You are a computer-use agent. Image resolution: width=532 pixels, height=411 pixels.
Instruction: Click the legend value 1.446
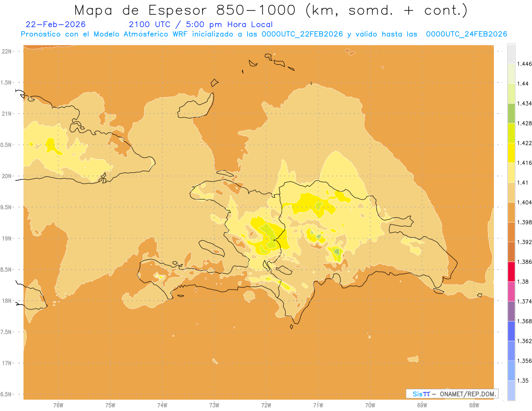coord(524,64)
